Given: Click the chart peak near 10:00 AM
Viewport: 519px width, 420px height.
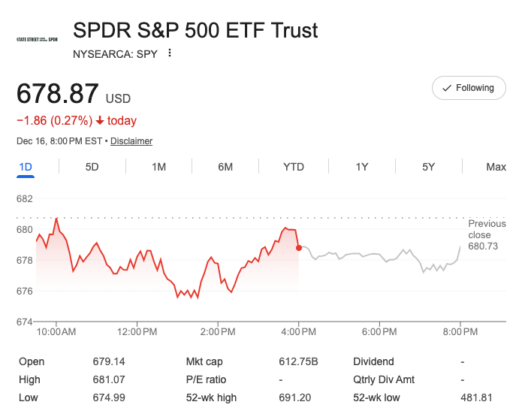Looking at the screenshot, I should [x=56, y=219].
